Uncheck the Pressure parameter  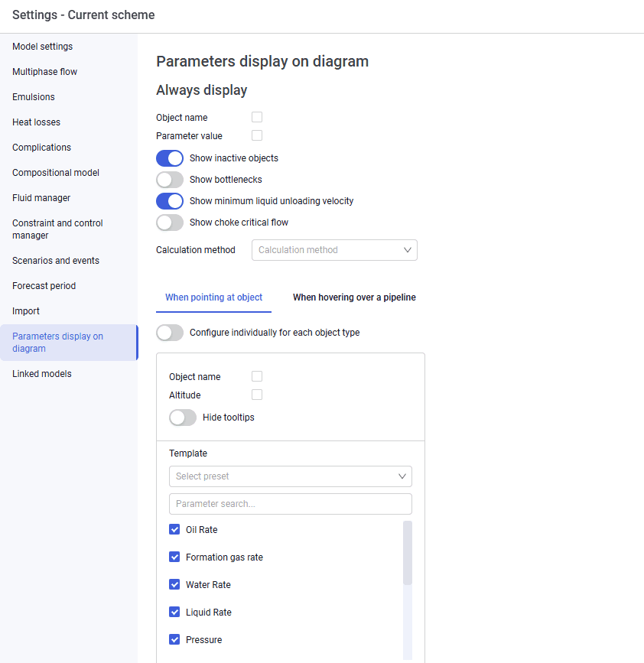point(174,639)
